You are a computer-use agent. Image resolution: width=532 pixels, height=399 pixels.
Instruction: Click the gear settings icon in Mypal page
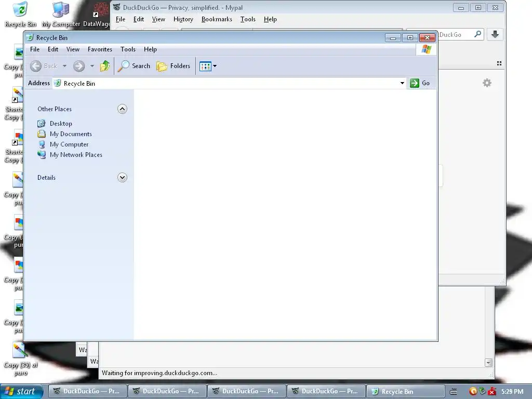487,83
